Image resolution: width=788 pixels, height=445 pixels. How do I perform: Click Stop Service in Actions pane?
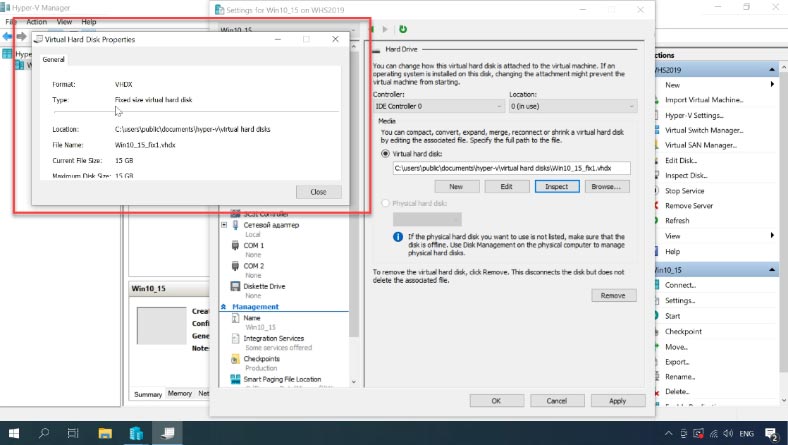[684, 191]
